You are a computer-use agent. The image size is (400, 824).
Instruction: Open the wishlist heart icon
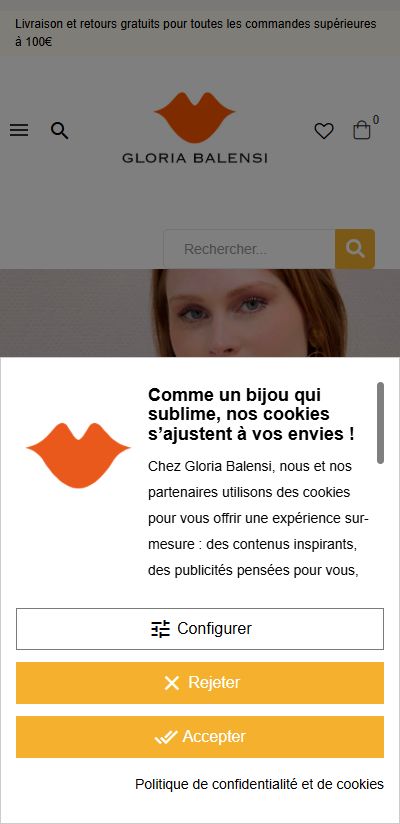pyautogui.click(x=324, y=130)
